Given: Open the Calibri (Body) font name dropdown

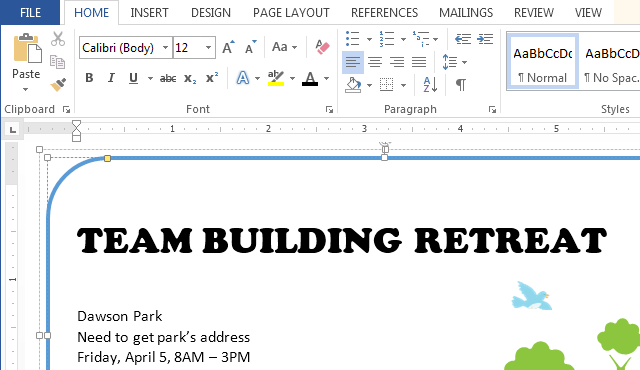Looking at the screenshot, I should coord(165,48).
